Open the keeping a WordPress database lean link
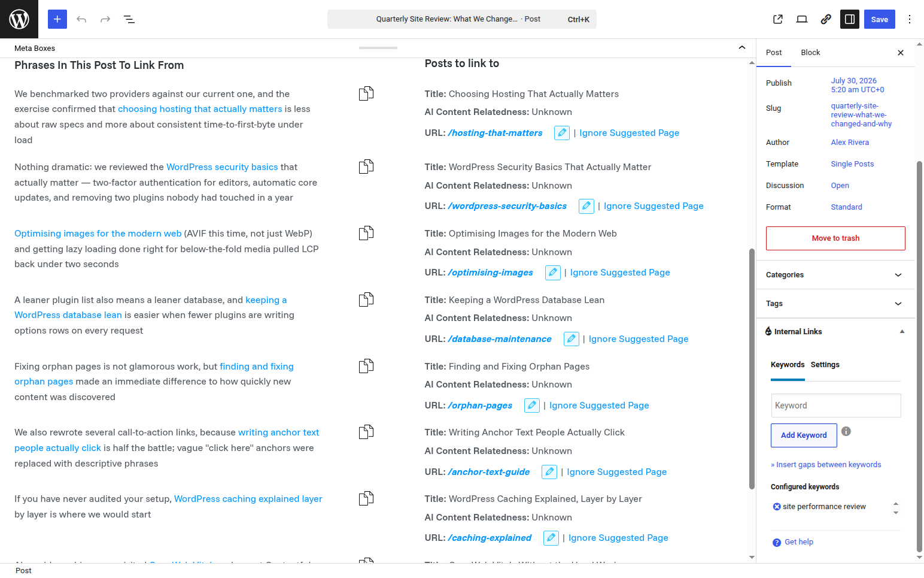Screen dimensions: 924x578 tap(151, 307)
